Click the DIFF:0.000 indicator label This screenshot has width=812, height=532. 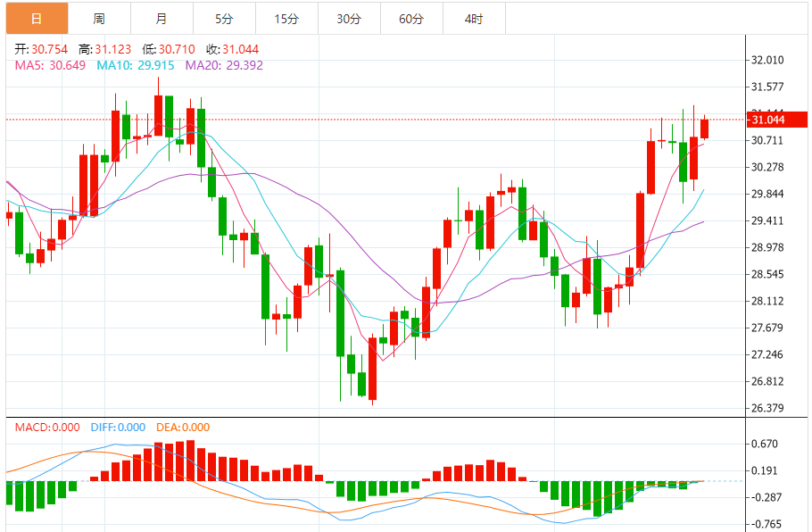[x=118, y=428]
